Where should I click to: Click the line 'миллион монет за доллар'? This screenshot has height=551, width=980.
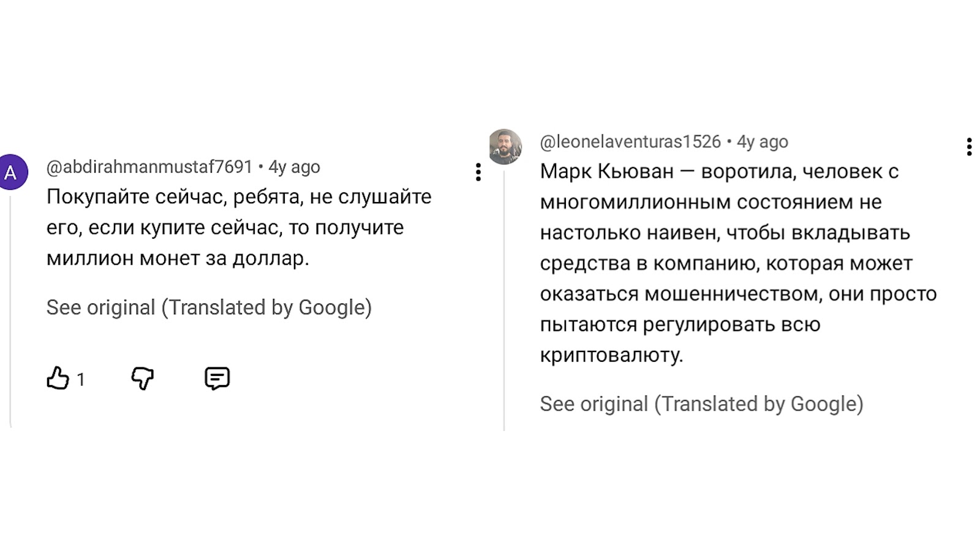click(178, 258)
